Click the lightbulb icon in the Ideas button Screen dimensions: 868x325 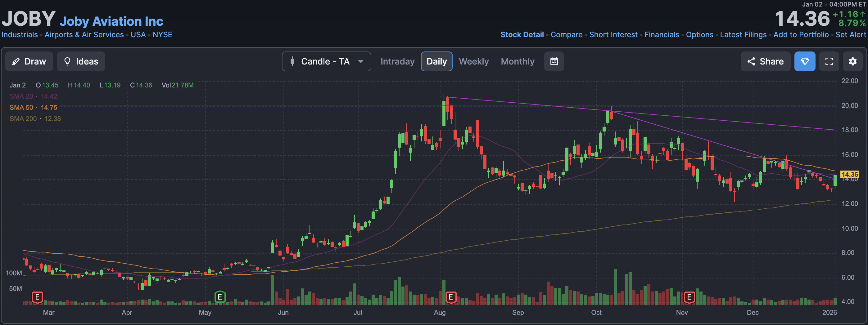67,61
